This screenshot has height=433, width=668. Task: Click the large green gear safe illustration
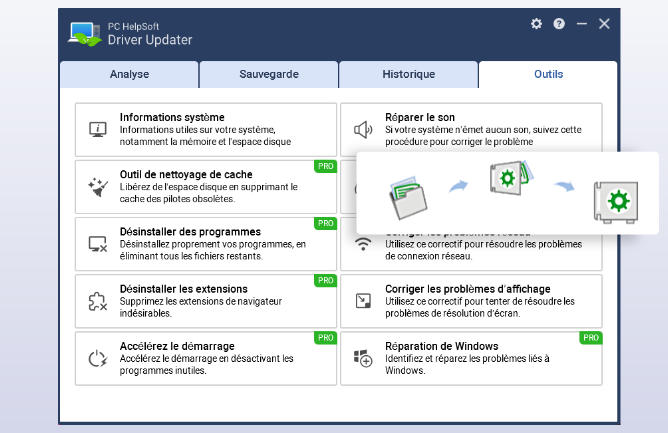(616, 202)
